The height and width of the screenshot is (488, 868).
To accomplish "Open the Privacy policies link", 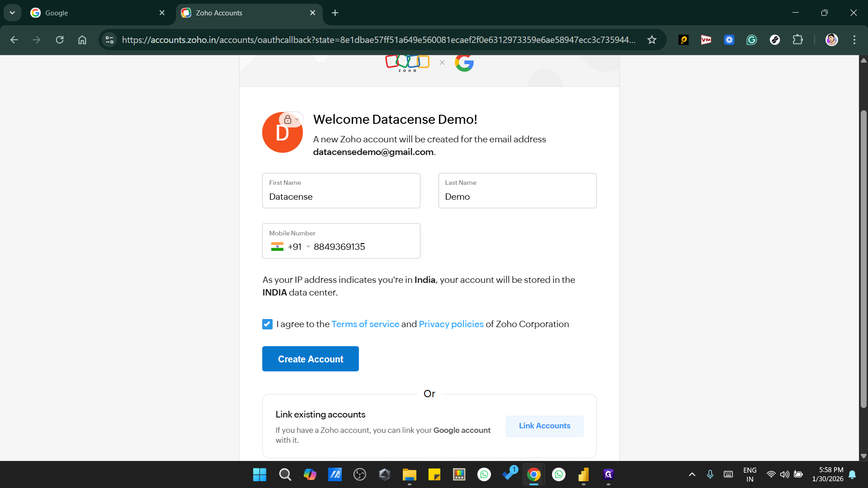I will (451, 324).
